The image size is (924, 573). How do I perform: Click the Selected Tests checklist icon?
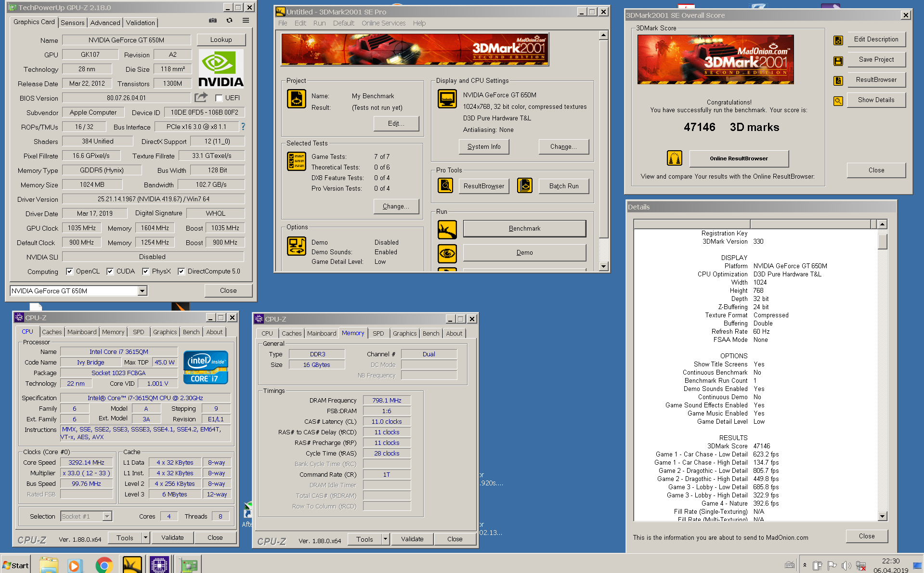[x=297, y=161]
